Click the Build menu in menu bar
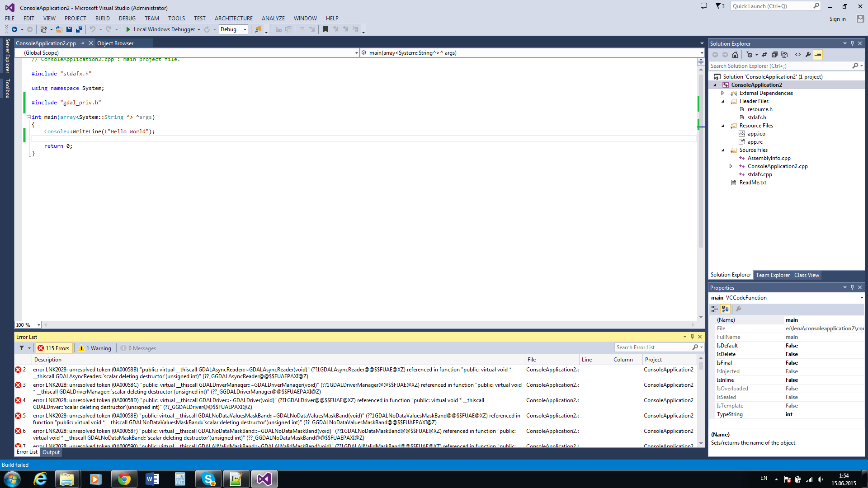The height and width of the screenshot is (488, 868). 102,18
